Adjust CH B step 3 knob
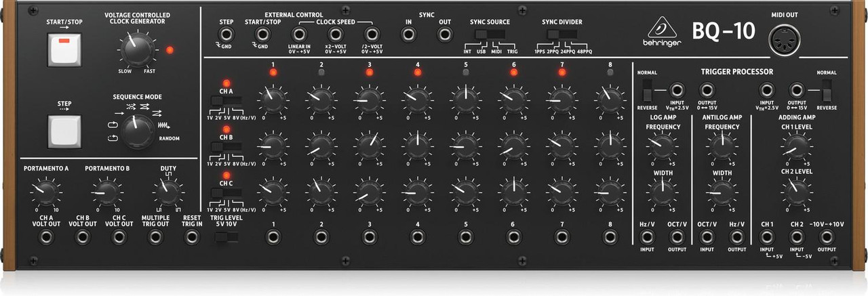This screenshot has height=296, width=868. [369, 146]
